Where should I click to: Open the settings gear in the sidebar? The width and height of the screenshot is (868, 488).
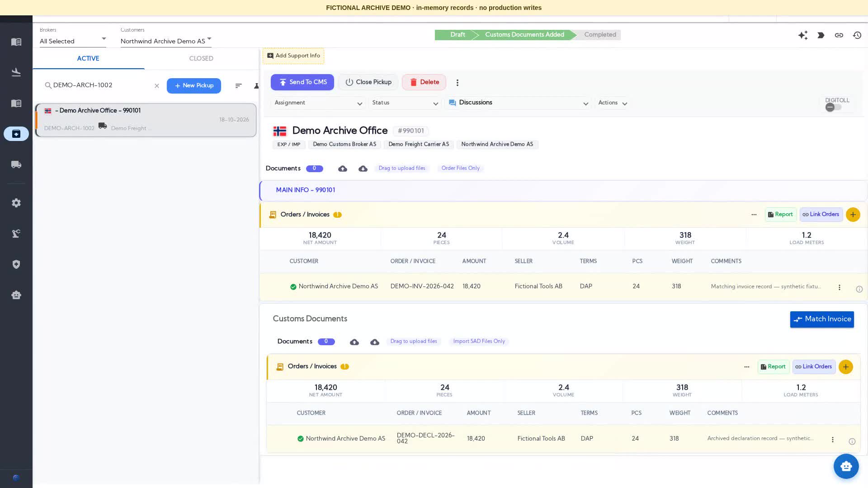[x=16, y=203]
